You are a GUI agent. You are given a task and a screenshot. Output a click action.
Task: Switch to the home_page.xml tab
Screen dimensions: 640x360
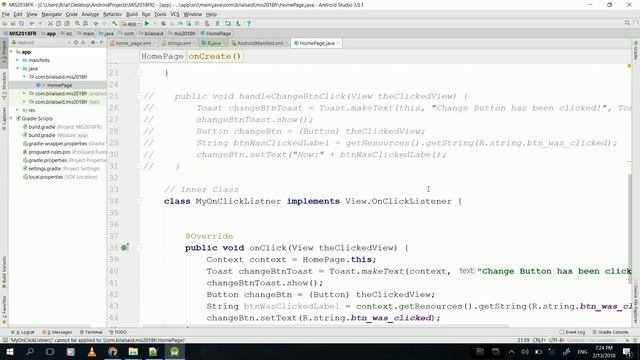pyautogui.click(x=133, y=43)
